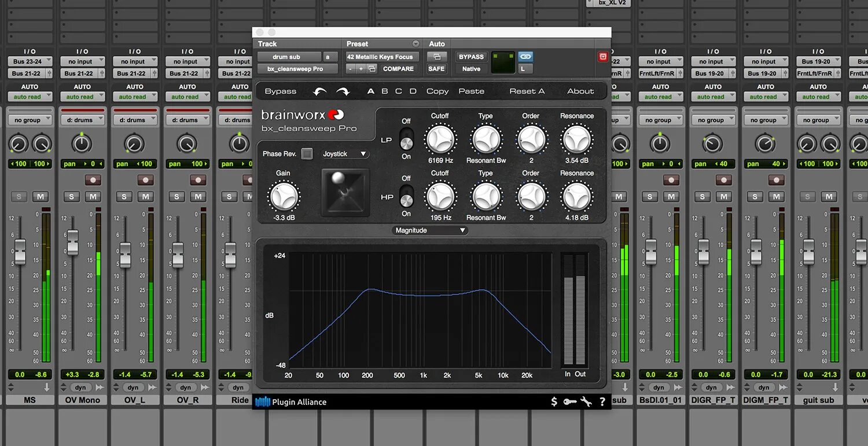
Task: Select next preset with the plus button
Action: (x=361, y=69)
